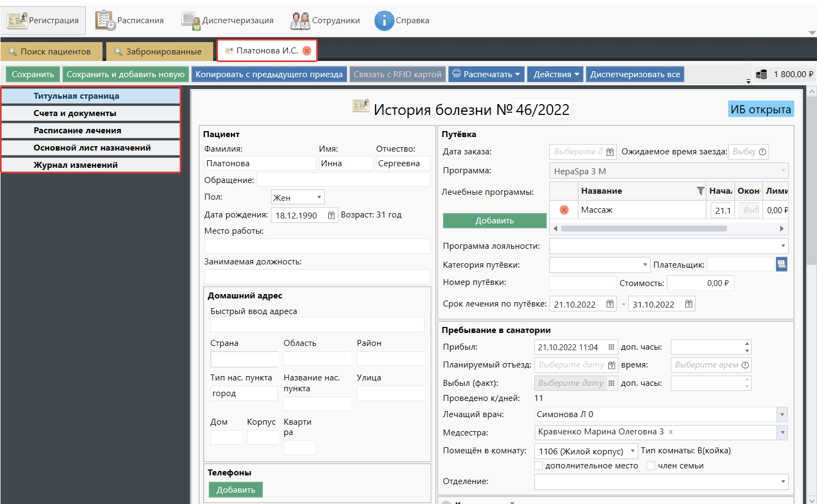The height and width of the screenshot is (504, 817).
Task: Click the coins balance icon
Action: click(761, 74)
